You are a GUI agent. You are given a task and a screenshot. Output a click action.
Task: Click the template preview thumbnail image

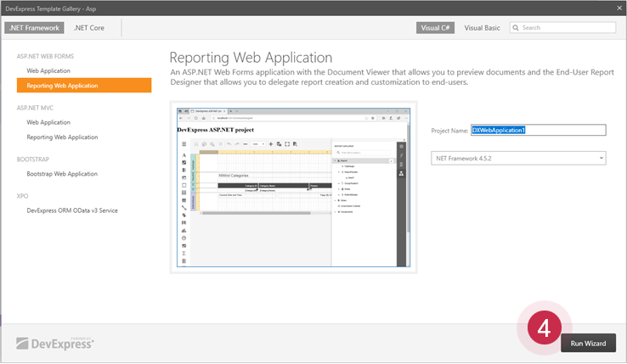coord(293,188)
